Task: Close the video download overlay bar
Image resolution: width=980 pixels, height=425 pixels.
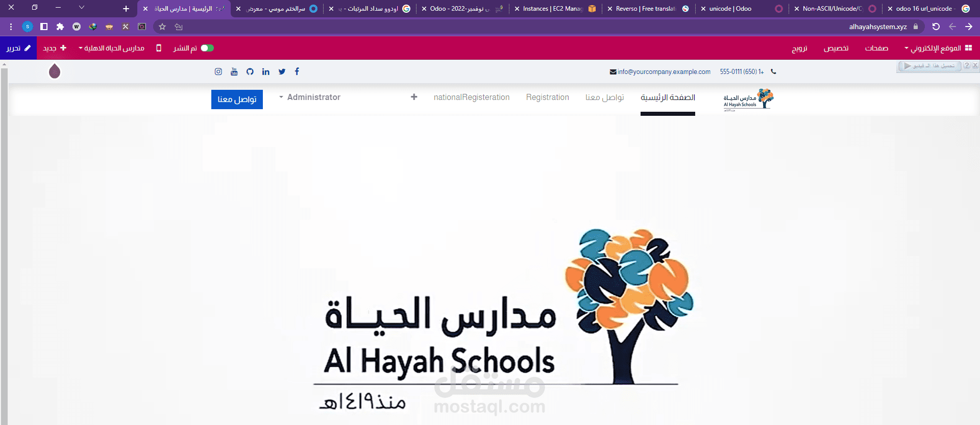Action: [x=975, y=66]
